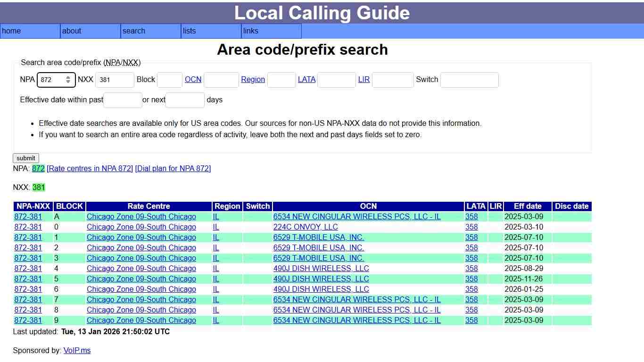Open the lists section in navigation
644x362 pixels.
tap(189, 31)
